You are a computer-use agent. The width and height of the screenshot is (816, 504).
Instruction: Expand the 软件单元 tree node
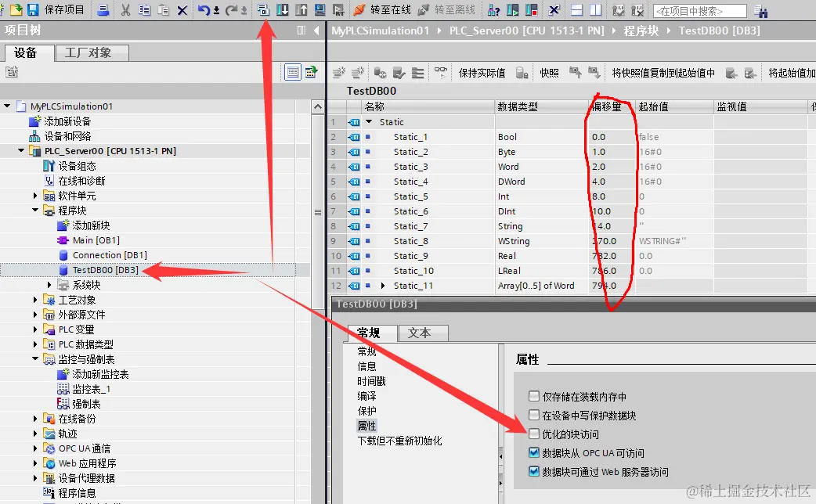[35, 196]
